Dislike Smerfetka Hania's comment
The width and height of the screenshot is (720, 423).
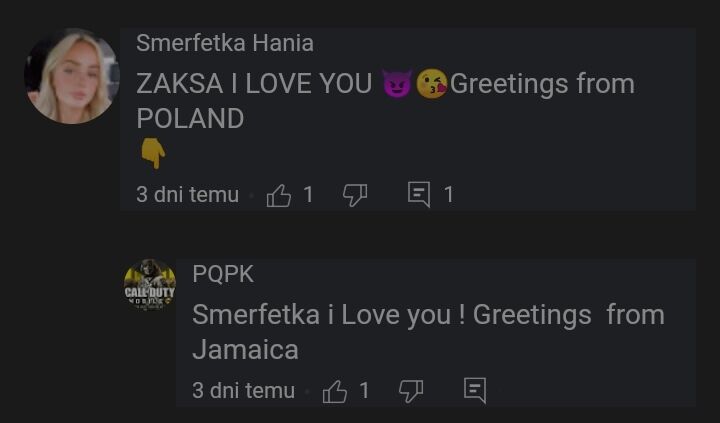click(x=355, y=195)
